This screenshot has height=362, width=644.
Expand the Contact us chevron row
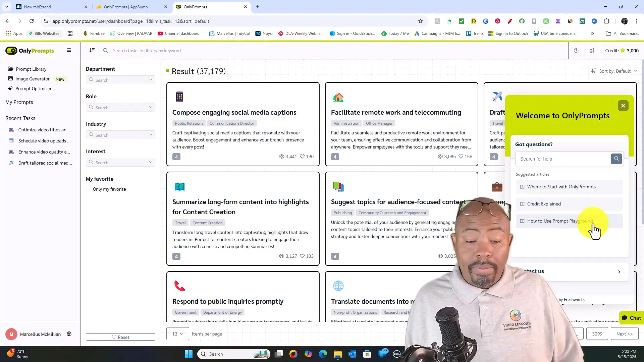click(x=619, y=272)
